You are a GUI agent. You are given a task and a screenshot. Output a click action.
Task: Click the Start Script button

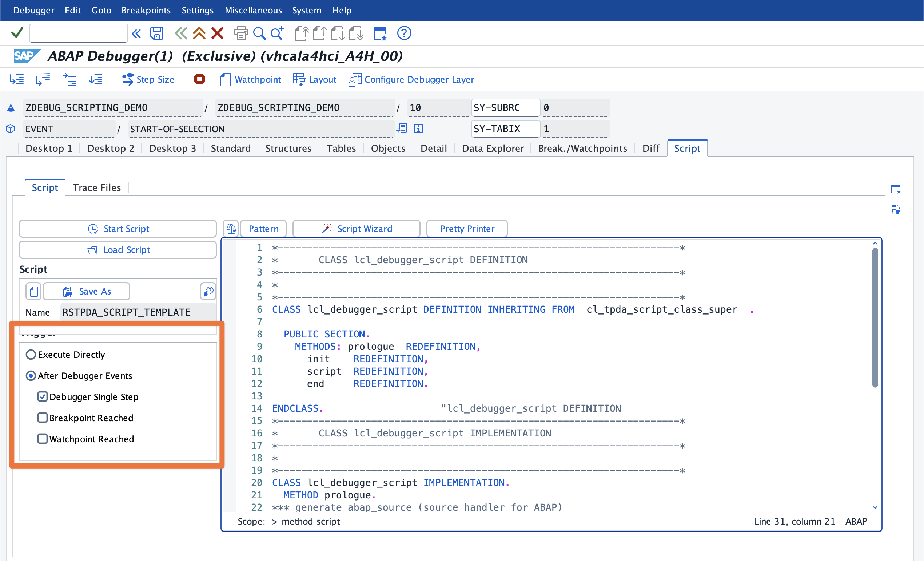click(118, 229)
